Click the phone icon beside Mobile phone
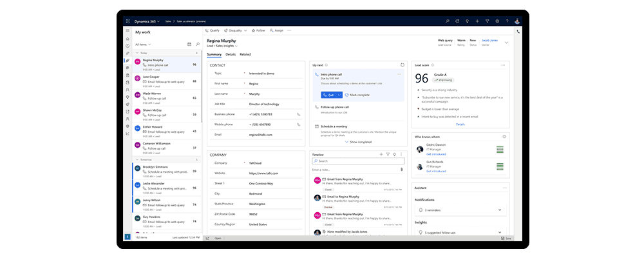The image size is (644, 258). coord(299,124)
